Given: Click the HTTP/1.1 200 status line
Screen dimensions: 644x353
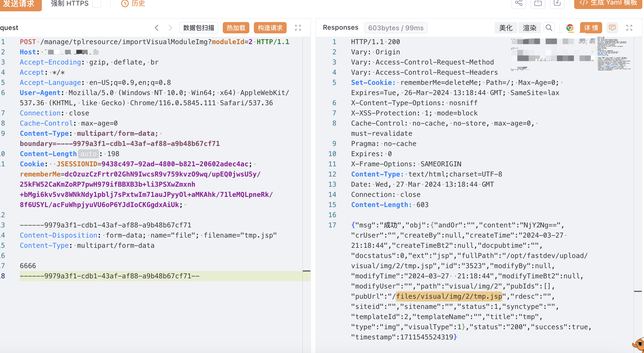Looking at the screenshot, I should (375, 42).
